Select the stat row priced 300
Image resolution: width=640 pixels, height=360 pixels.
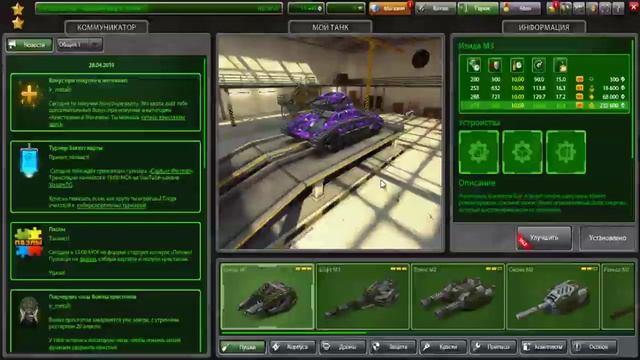pyautogui.click(x=545, y=79)
